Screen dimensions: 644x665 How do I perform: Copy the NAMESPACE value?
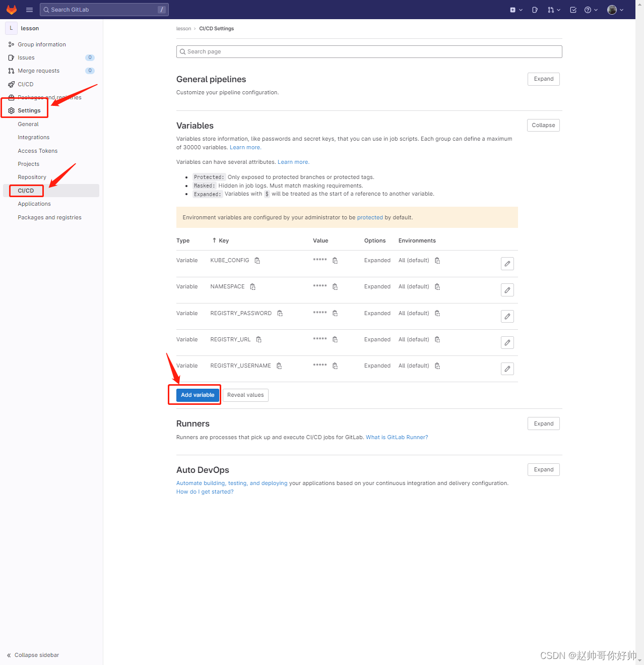pos(335,287)
